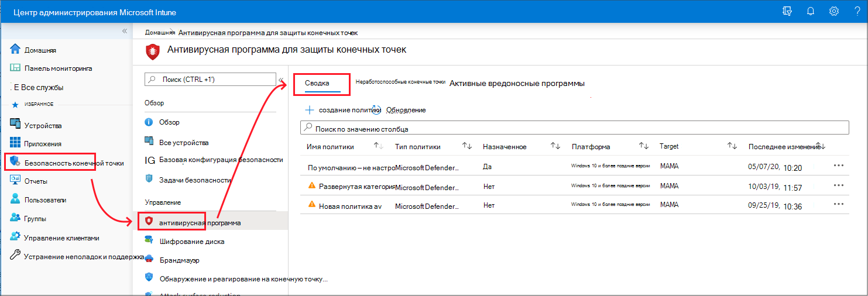
Task: Click the Устранение неполадок wrench icon
Action: click(16, 256)
